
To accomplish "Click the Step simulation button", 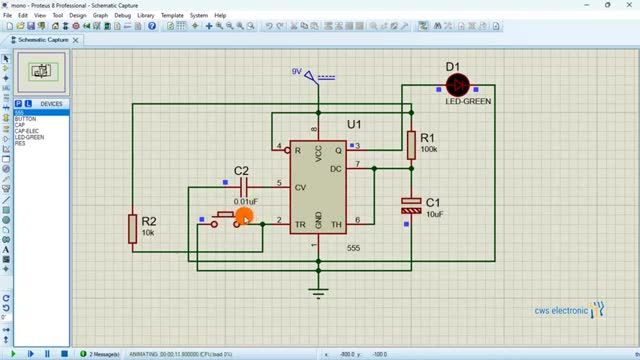I will (31, 354).
